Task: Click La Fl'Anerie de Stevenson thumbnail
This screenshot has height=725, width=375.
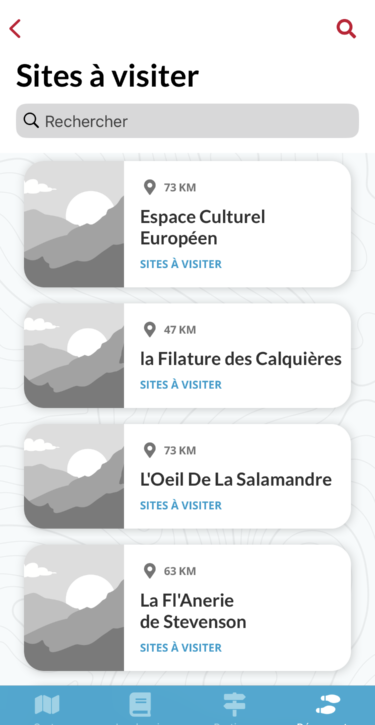Action: (x=74, y=608)
